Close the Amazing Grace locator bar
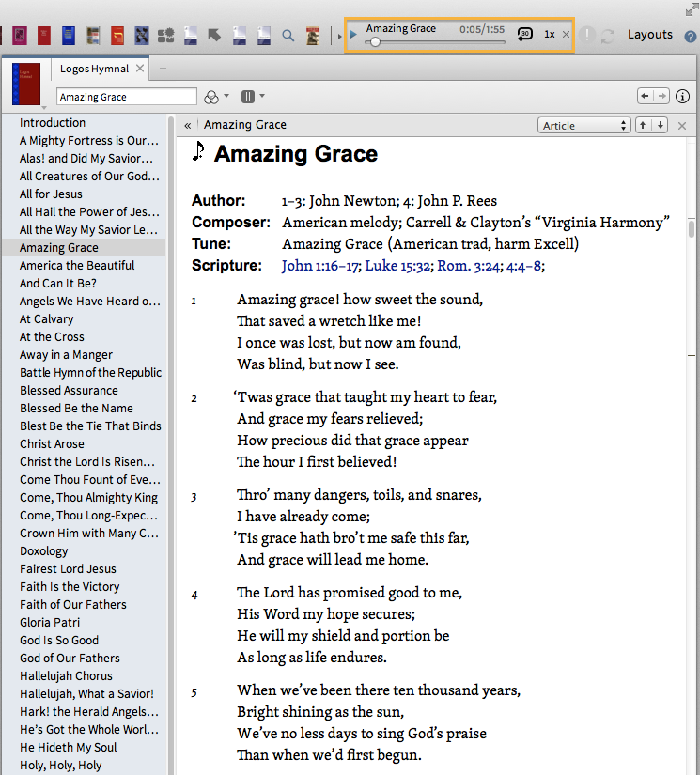This screenshot has width=700, height=775. (x=682, y=126)
